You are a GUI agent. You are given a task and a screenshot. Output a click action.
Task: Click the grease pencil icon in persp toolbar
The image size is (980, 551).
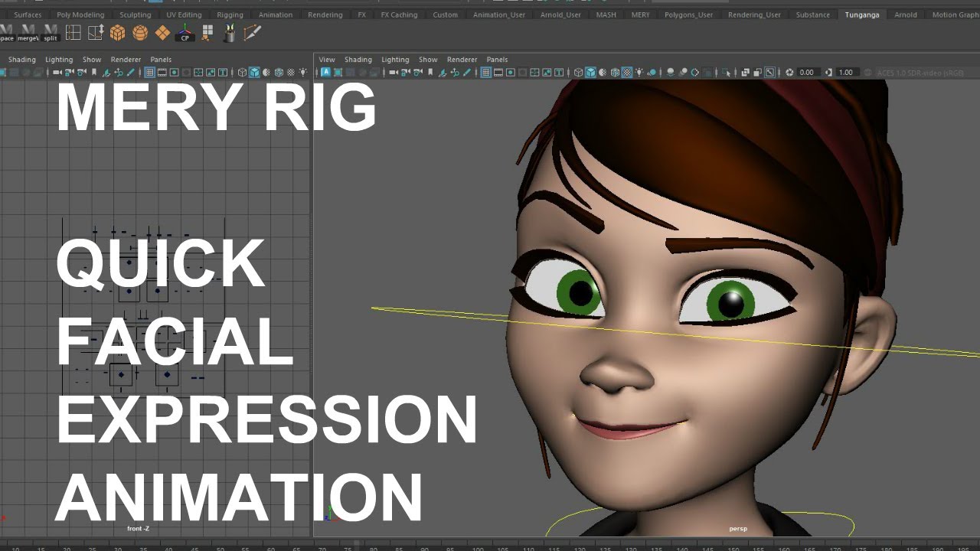coord(467,73)
